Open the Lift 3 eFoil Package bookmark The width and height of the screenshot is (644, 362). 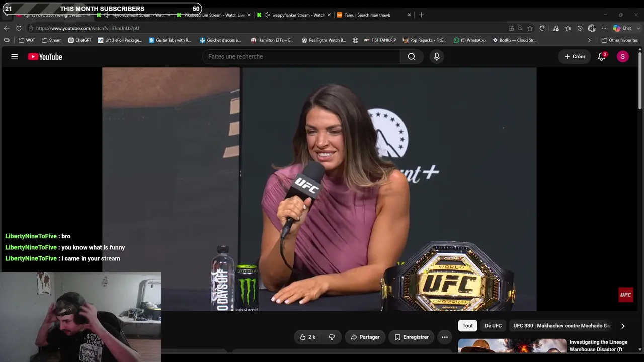click(x=120, y=40)
